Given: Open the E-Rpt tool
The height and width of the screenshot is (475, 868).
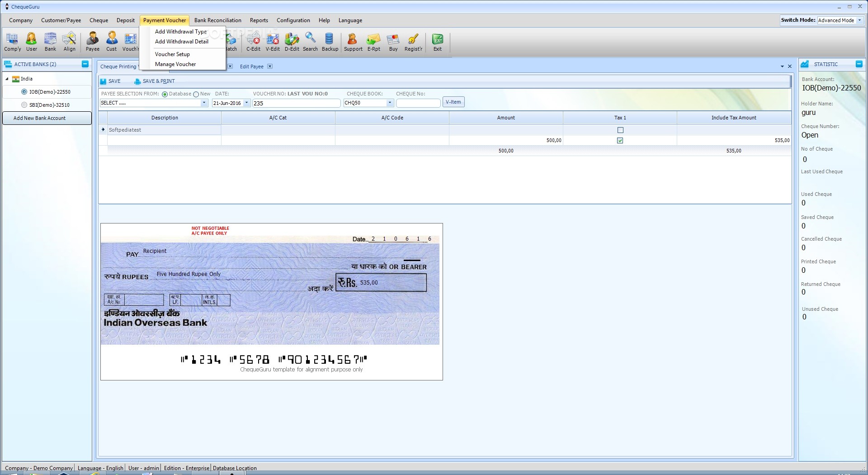Looking at the screenshot, I should (x=373, y=42).
